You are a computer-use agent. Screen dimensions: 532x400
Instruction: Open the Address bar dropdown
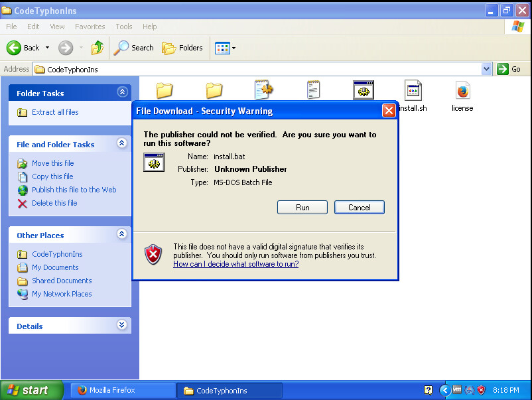coord(486,69)
